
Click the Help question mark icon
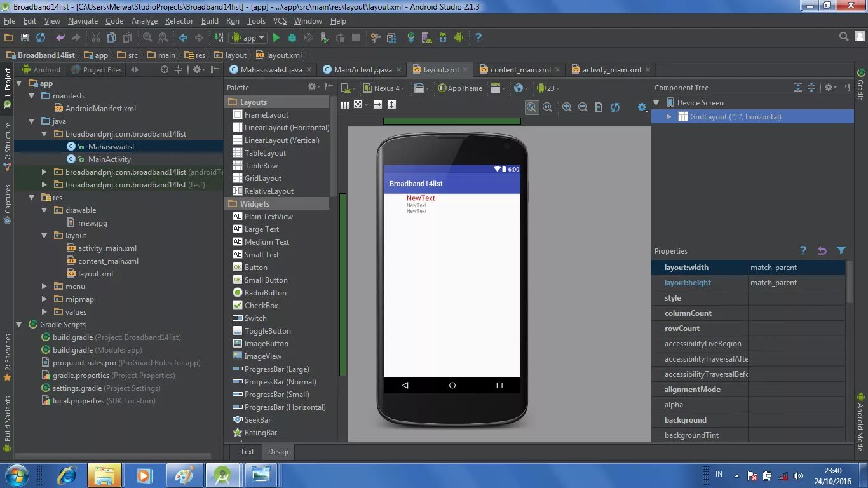(478, 37)
